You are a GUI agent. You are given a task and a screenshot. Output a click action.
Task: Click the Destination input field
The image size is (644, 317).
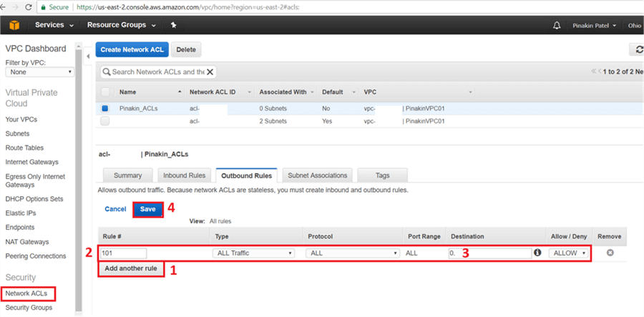(490, 253)
